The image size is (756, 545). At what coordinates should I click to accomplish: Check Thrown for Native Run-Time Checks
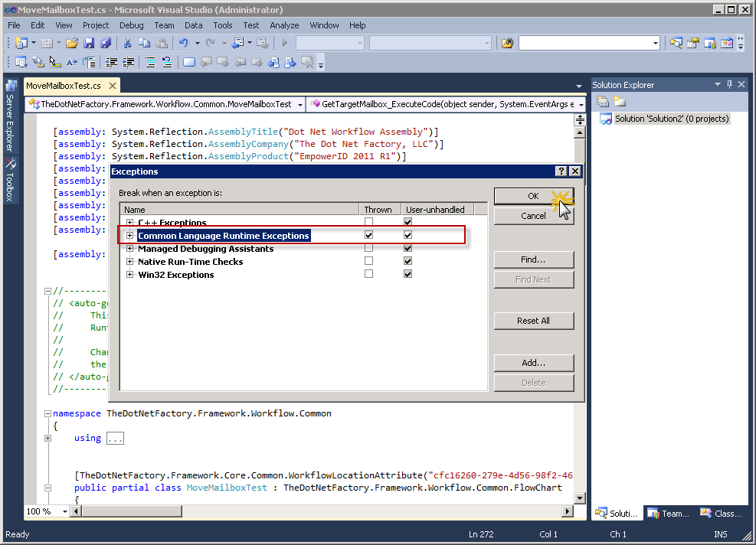coord(369,261)
